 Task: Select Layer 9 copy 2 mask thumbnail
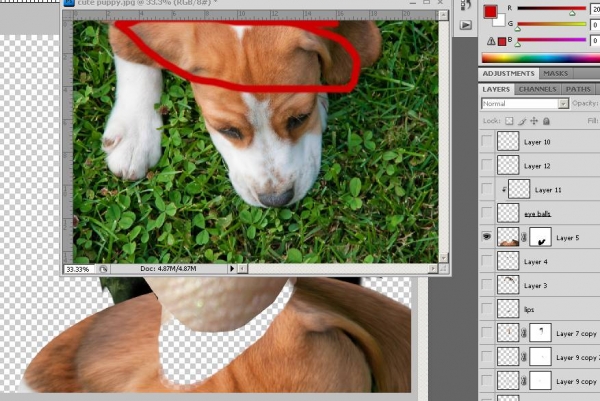click(x=540, y=357)
